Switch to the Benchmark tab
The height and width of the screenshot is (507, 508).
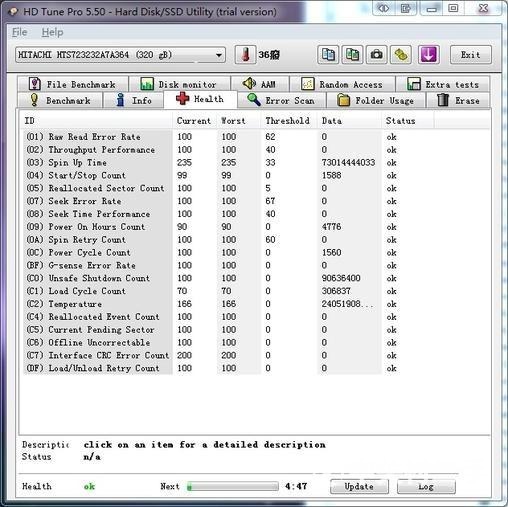coord(60,100)
